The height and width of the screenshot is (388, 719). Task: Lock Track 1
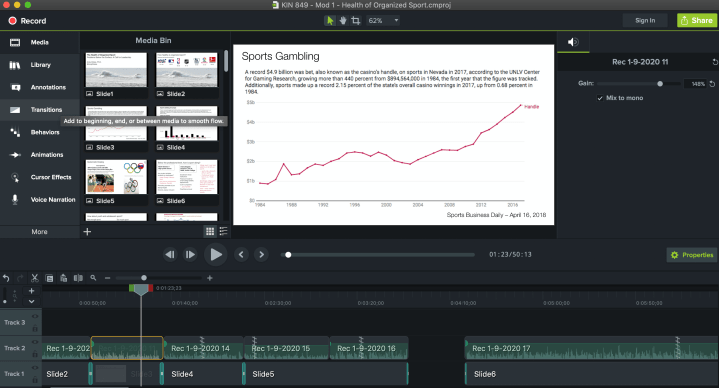(x=35, y=380)
